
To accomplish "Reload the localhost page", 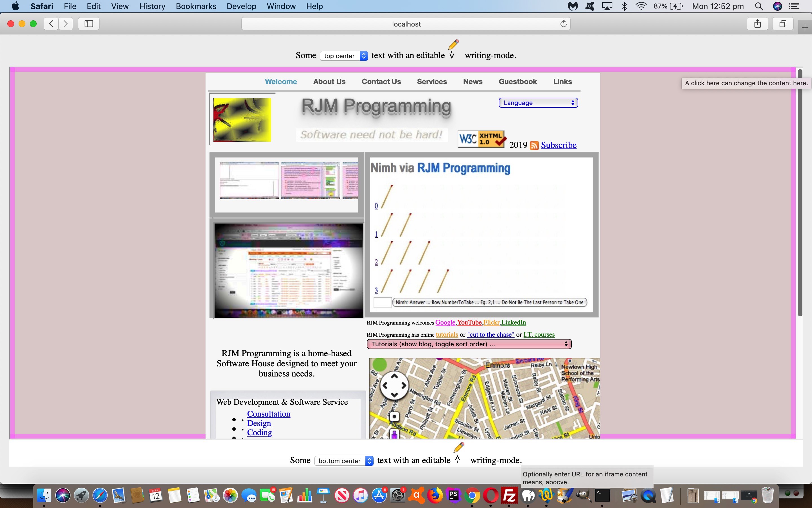I will click(563, 23).
